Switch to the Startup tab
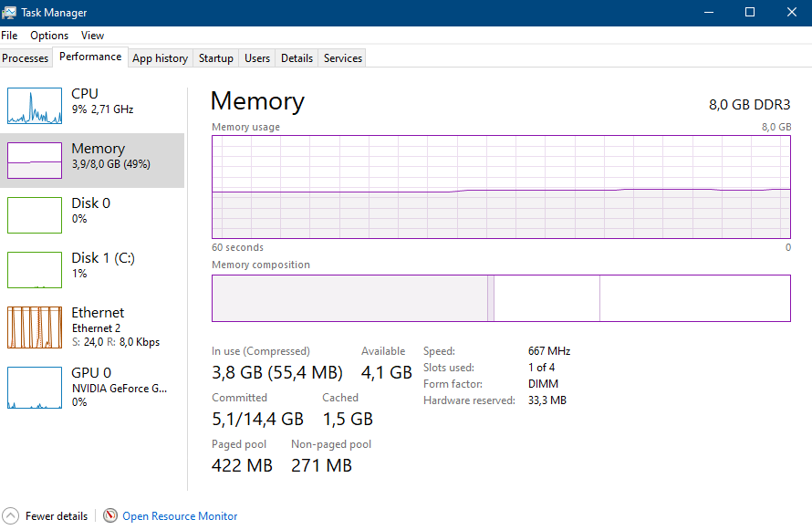Image resolution: width=812 pixels, height=530 pixels. 216,58
